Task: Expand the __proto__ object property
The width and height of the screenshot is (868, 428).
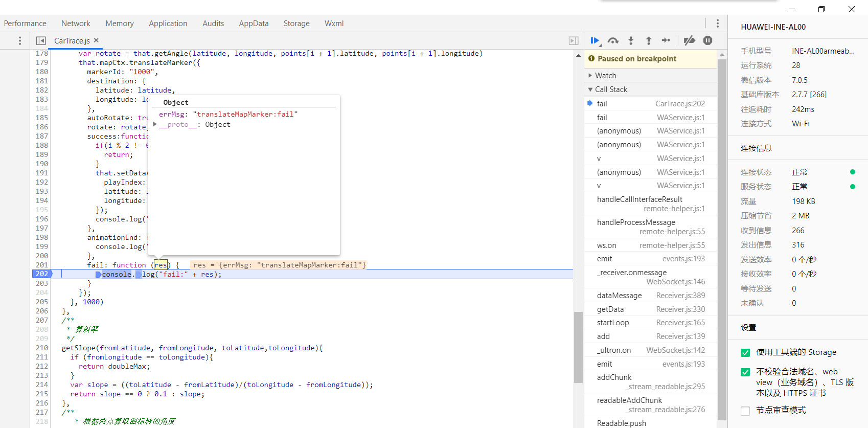Action: click(155, 124)
